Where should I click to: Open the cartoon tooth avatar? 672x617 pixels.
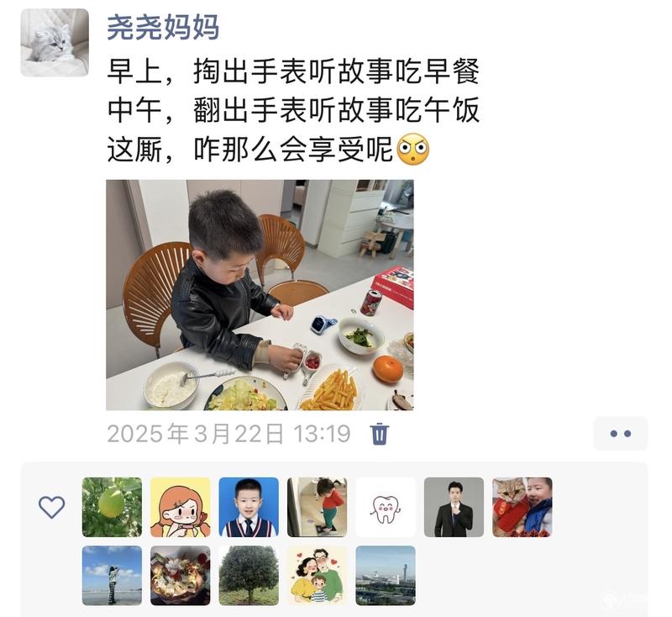coord(386,507)
